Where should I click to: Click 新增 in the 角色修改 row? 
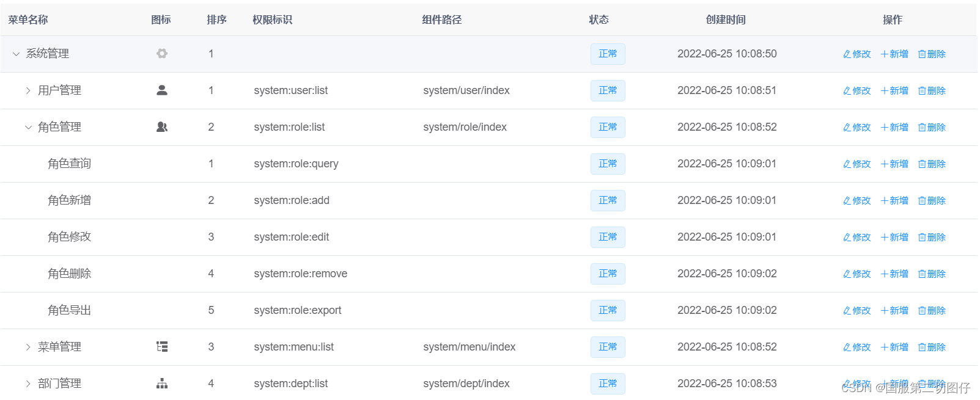pyautogui.click(x=894, y=237)
